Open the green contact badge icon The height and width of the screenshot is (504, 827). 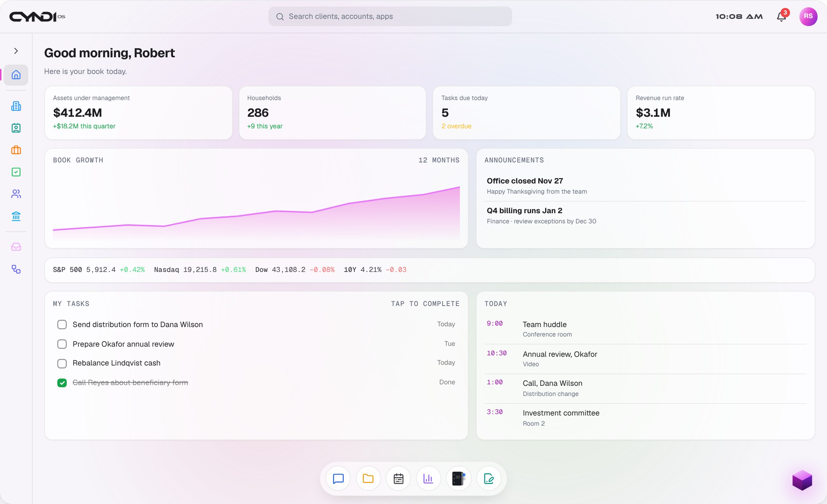tap(16, 128)
